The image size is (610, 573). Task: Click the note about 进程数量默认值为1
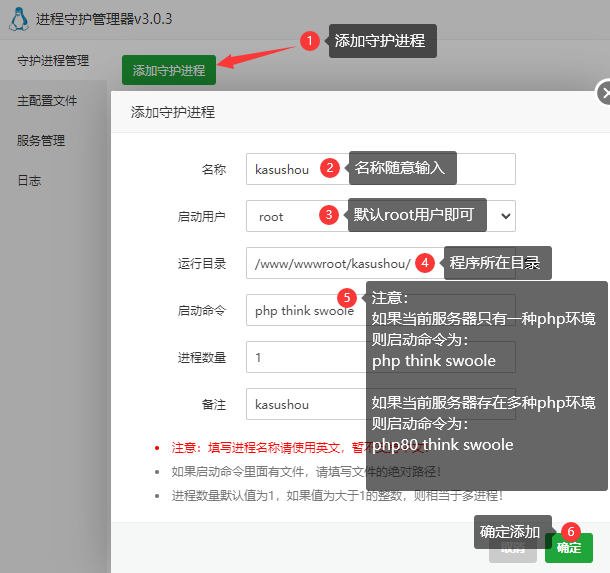pos(337,496)
